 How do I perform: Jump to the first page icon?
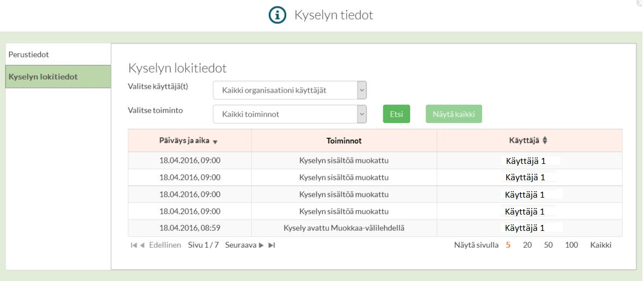pyautogui.click(x=133, y=245)
